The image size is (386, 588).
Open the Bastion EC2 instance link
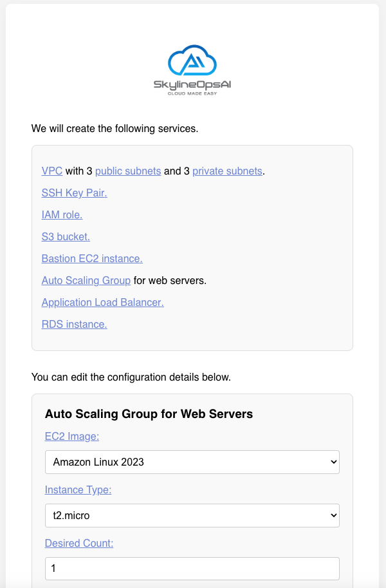[91, 258]
